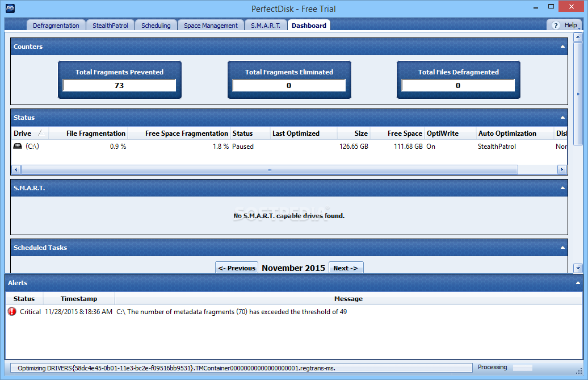Click the Free Space column header
Screen dimensions: 588x380
pyautogui.click(x=397, y=133)
